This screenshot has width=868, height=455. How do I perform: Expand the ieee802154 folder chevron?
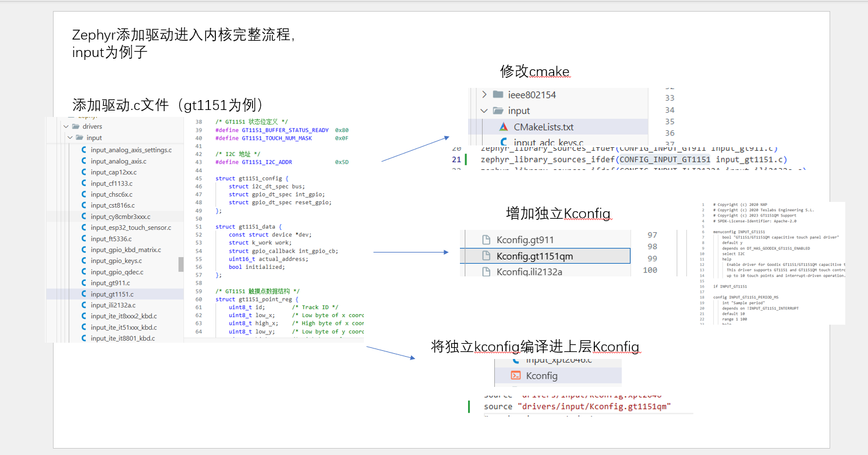(x=484, y=94)
